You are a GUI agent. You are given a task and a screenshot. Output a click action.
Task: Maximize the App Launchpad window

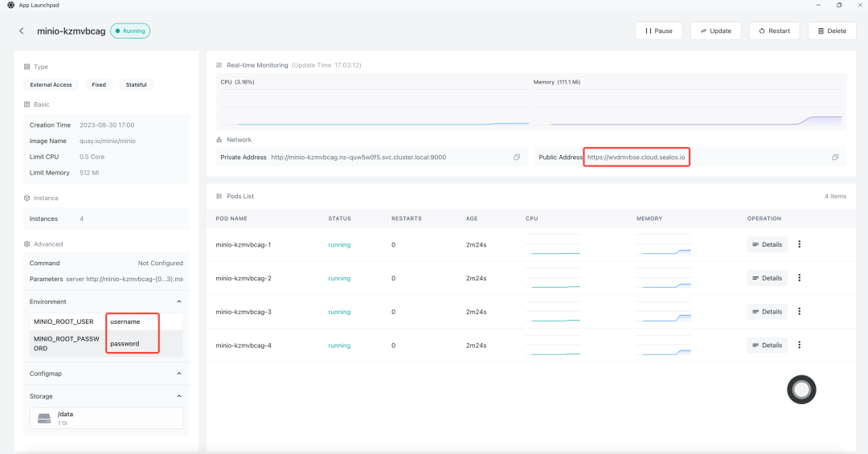point(839,5)
